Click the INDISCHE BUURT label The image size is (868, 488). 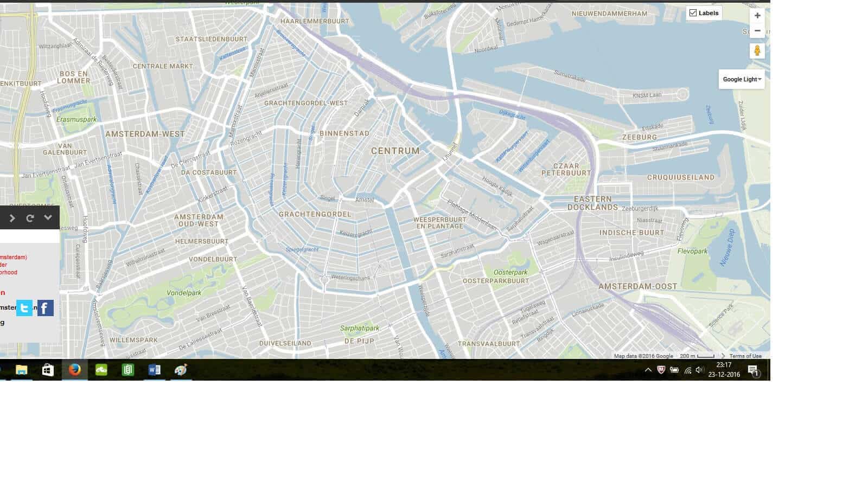tap(632, 233)
